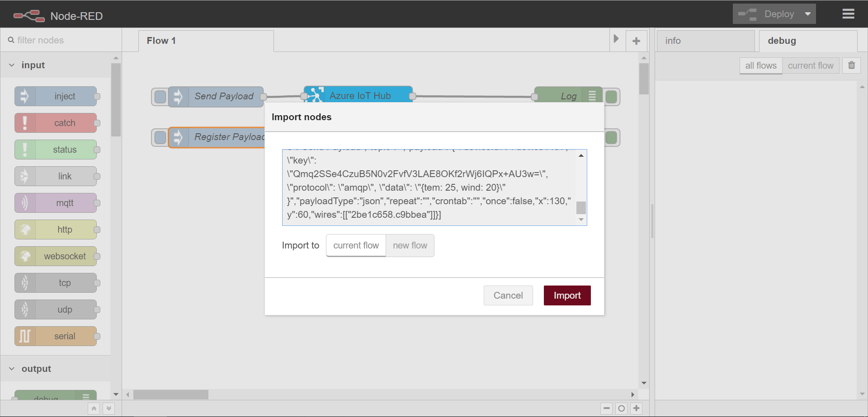Switch to the info sidebar tab

(673, 41)
